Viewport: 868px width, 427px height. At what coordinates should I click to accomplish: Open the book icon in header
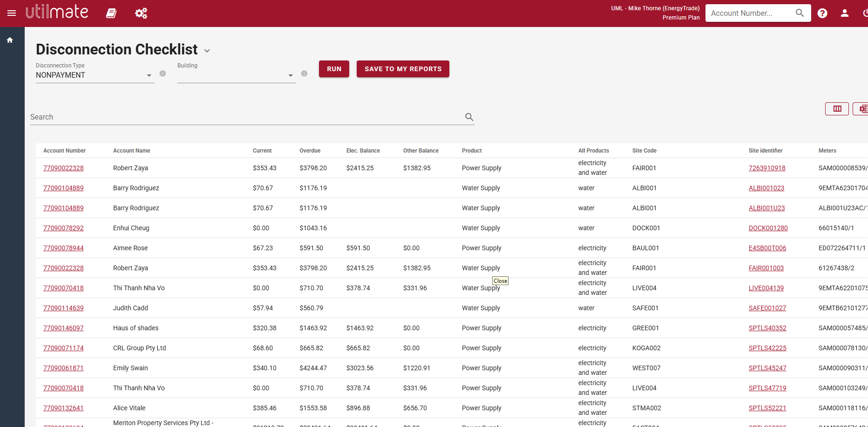(x=111, y=13)
